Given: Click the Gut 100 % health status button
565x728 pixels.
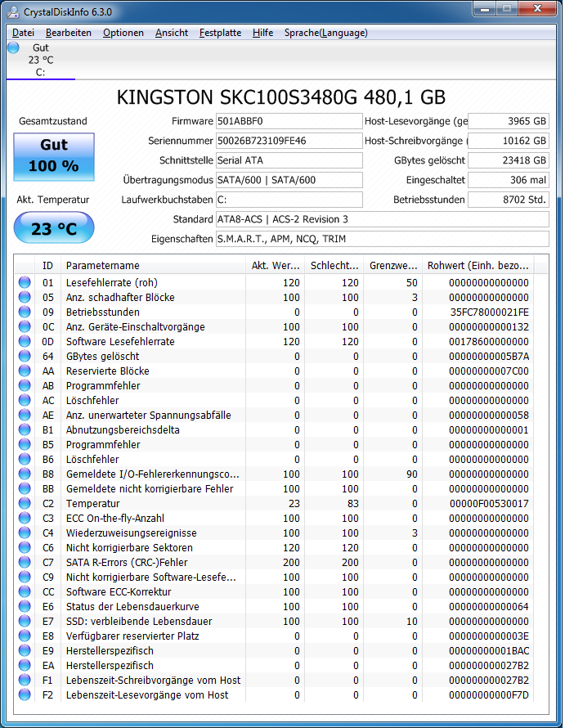Looking at the screenshot, I should click(54, 157).
